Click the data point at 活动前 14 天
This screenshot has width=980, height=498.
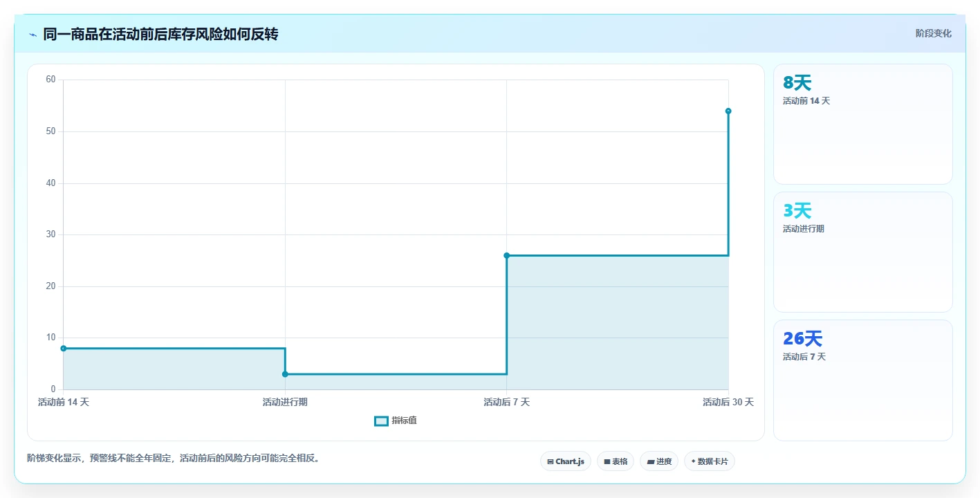coord(64,349)
